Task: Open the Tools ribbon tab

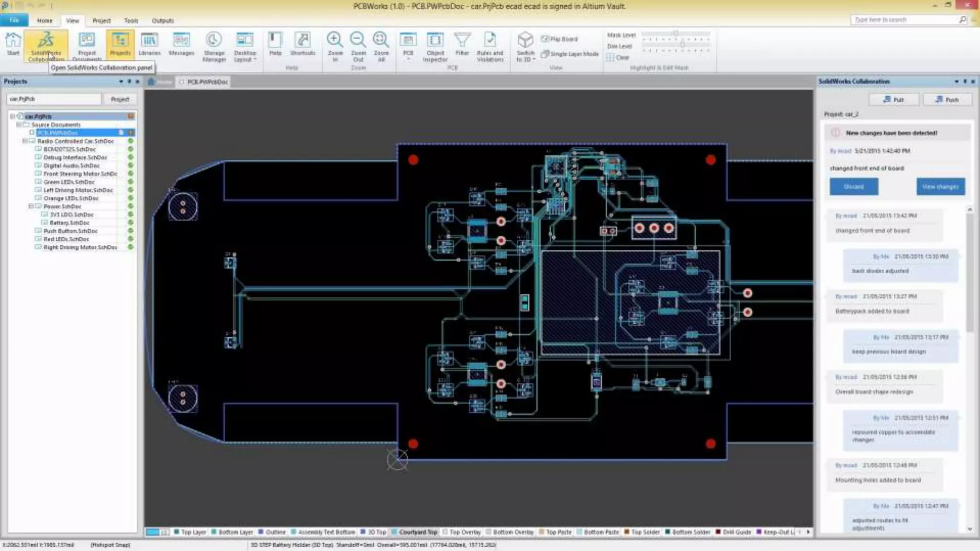Action: 131,21
